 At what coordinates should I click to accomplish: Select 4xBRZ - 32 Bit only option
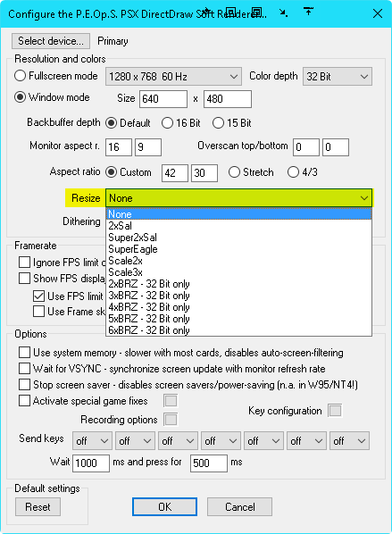pos(238,307)
